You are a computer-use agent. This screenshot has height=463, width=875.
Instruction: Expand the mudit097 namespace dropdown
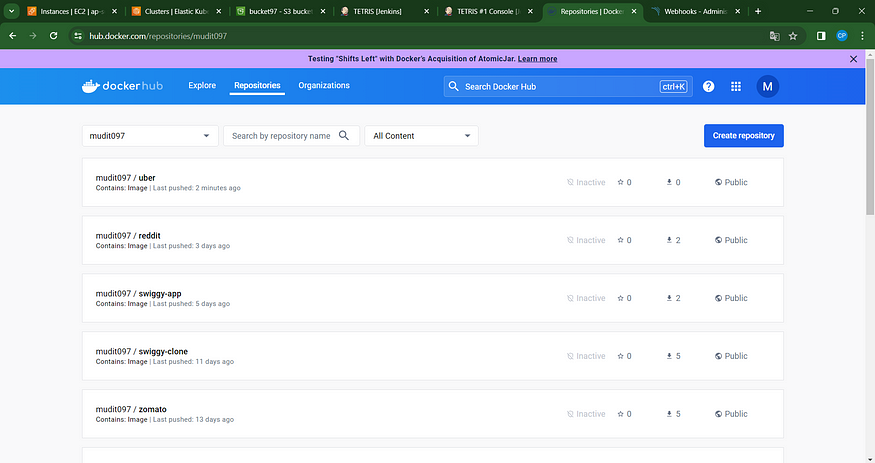150,136
